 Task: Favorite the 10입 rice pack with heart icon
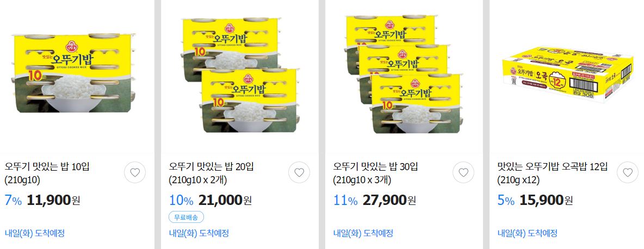point(135,172)
